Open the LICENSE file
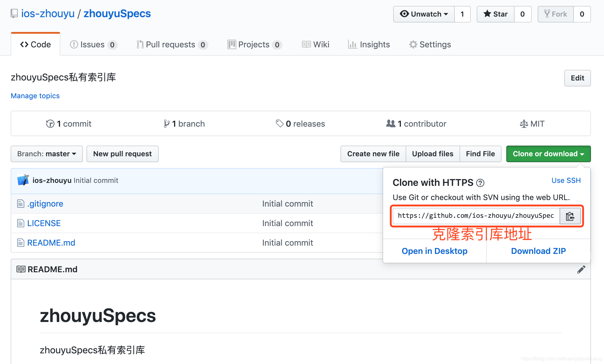The width and height of the screenshot is (604, 364). [44, 223]
